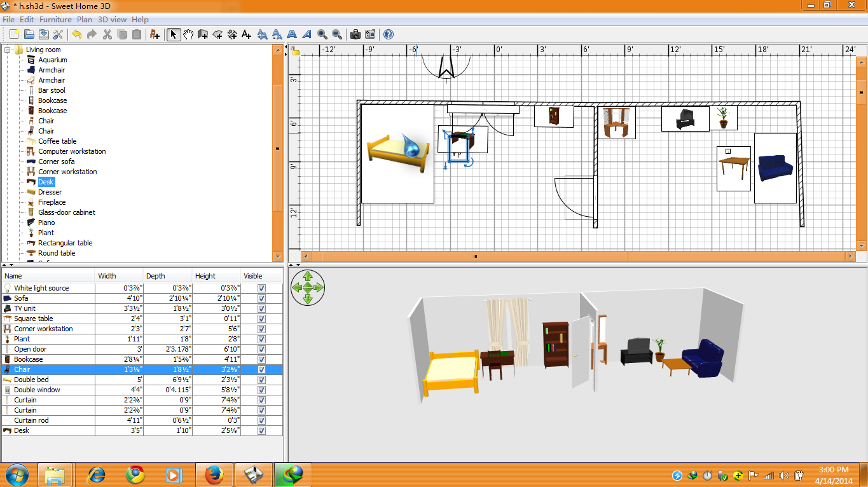Select the Piano catalog entry
868x487 pixels.
[45, 223]
